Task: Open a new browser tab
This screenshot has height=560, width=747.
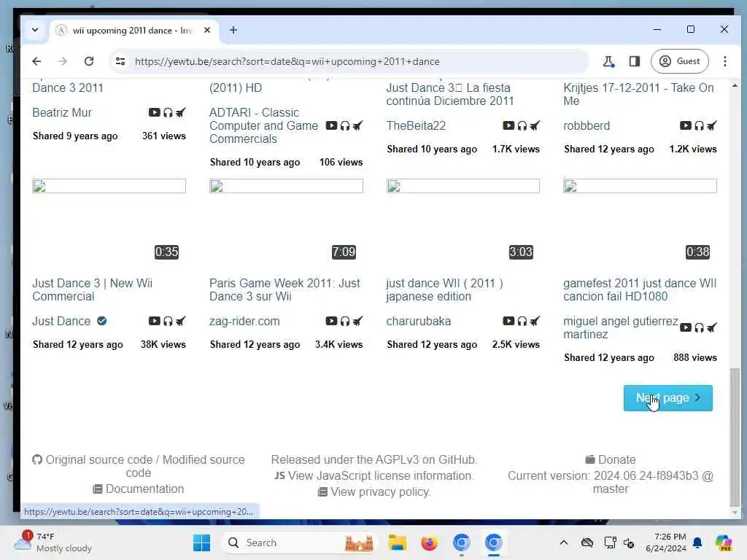Action: (x=233, y=30)
